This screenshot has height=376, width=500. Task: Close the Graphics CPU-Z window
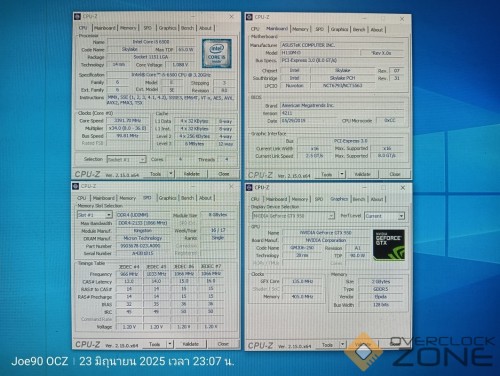(x=403, y=188)
